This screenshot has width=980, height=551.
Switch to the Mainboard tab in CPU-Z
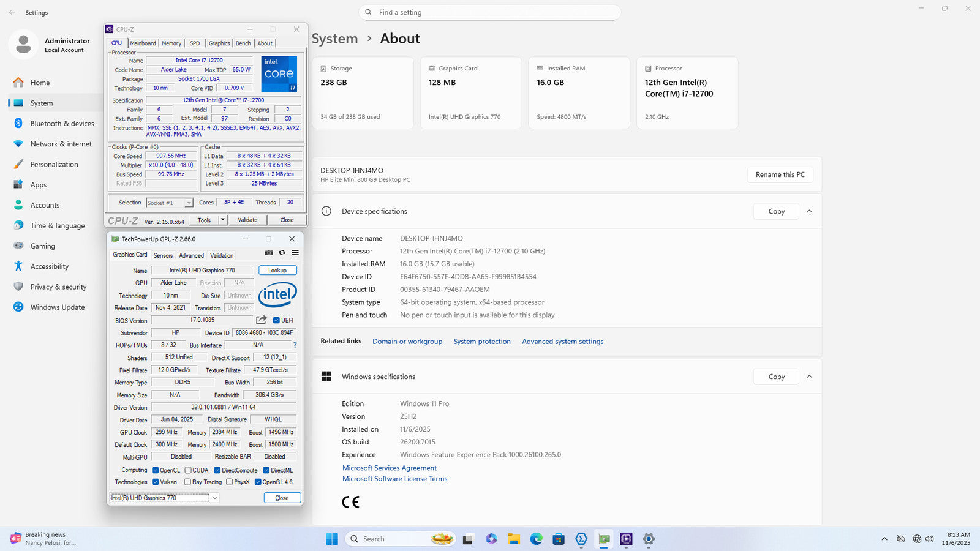pyautogui.click(x=143, y=43)
